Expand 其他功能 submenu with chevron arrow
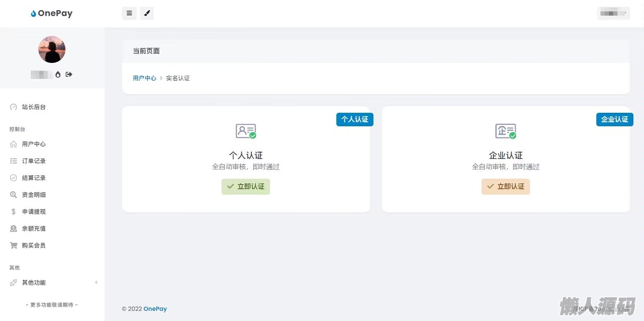644x321 pixels. coord(96,283)
